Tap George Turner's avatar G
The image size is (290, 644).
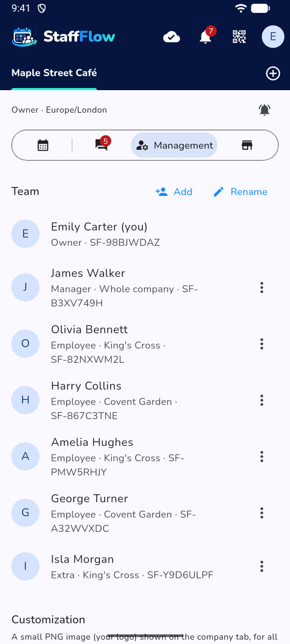25,513
